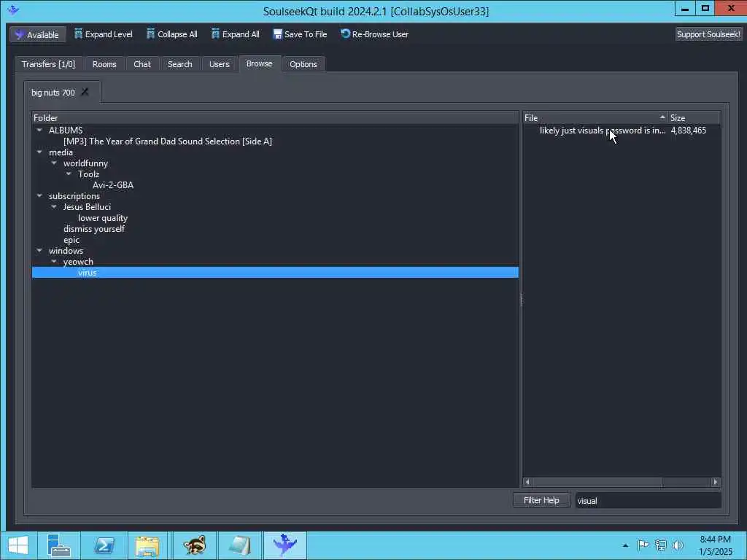Collapse the subscriptions folder arrow
747x560 pixels.
coord(39,195)
